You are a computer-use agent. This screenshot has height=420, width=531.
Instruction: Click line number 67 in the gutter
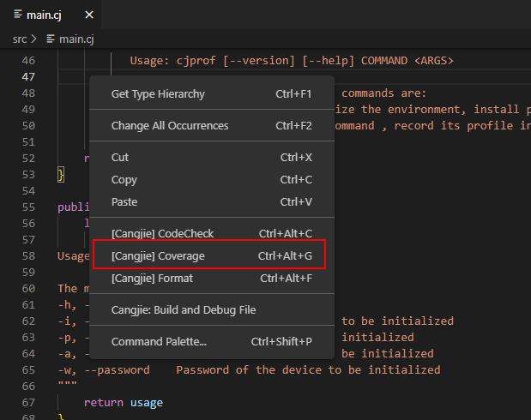(27, 403)
